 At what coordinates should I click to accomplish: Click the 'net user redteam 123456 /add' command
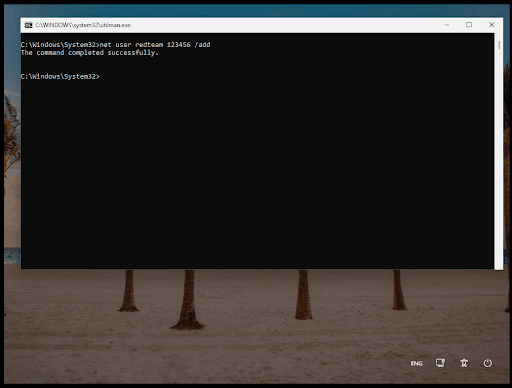[x=155, y=45]
